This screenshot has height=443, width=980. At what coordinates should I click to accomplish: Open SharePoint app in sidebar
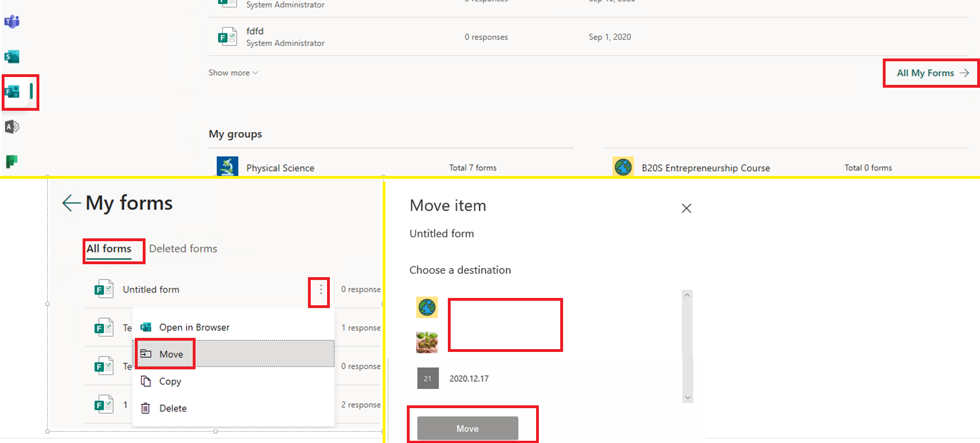(12, 57)
